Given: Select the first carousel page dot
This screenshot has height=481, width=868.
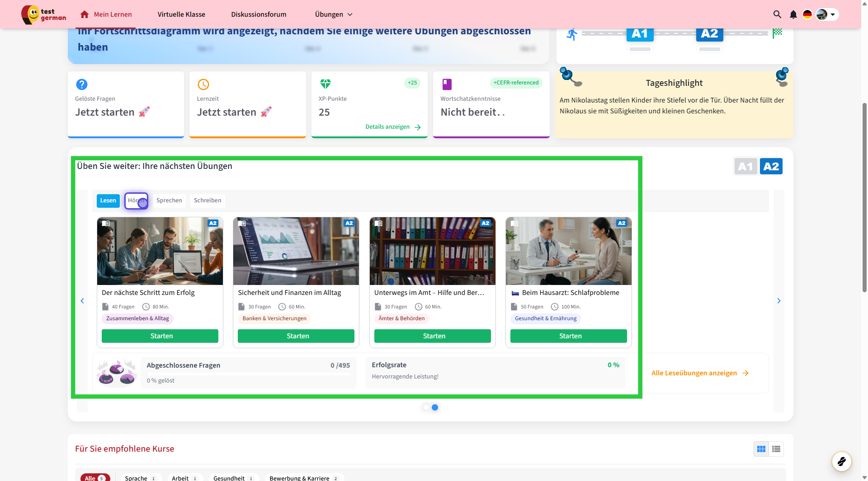Looking at the screenshot, I should (x=426, y=407).
